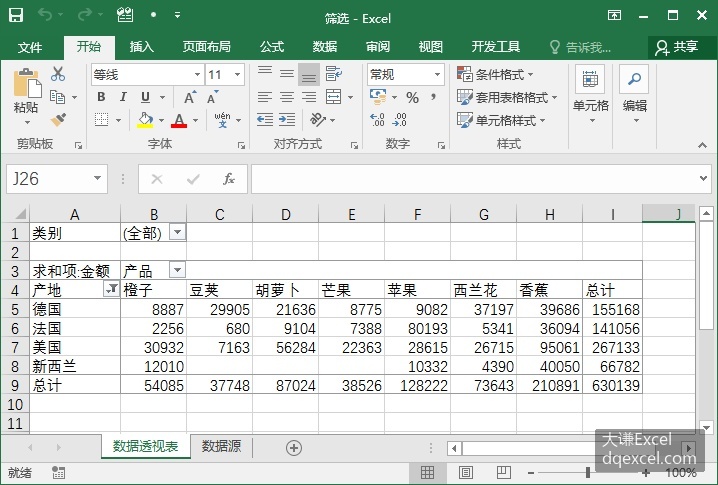Image resolution: width=718 pixels, height=485 pixels.
Task: Open the 等线 font name dropdown
Action: point(197,74)
